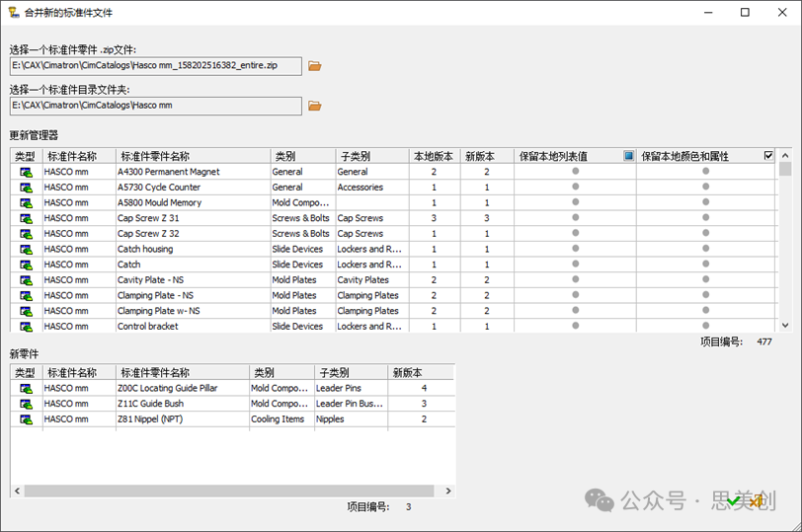The width and height of the screenshot is (802, 532).
Task: Sort update manager by 本地版本 column header
Action: (x=435, y=156)
